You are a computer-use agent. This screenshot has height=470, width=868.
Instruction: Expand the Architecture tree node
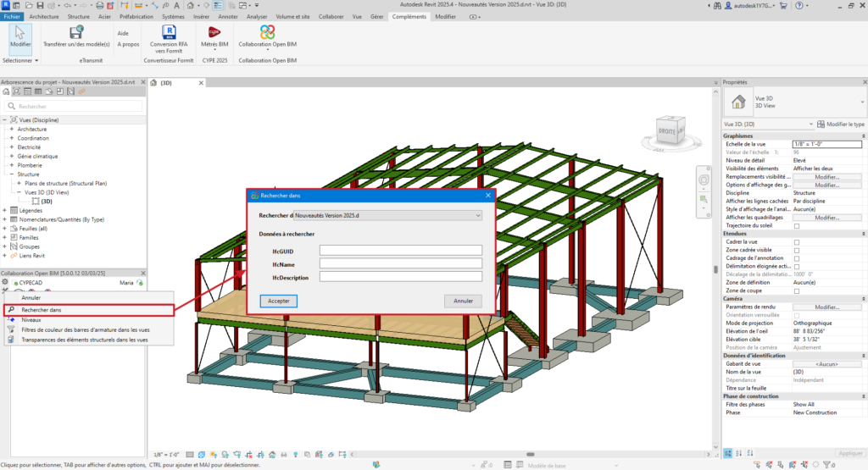tap(12, 129)
